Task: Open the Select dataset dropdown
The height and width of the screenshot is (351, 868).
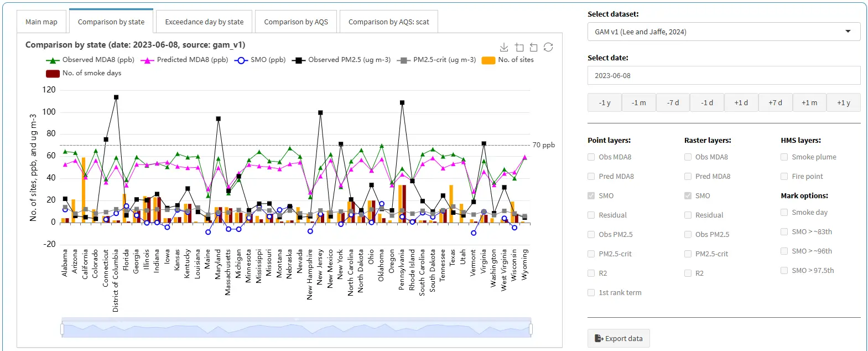Action: 724,32
